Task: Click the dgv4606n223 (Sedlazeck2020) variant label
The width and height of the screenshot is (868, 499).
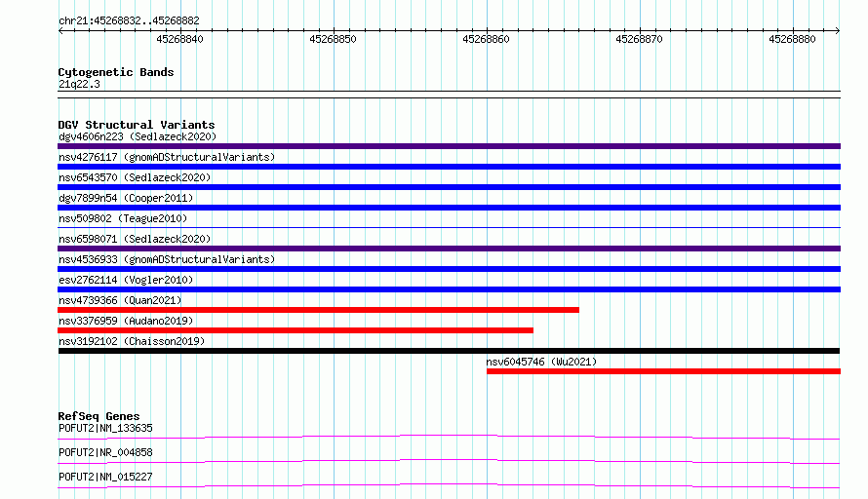Action: click(x=138, y=136)
